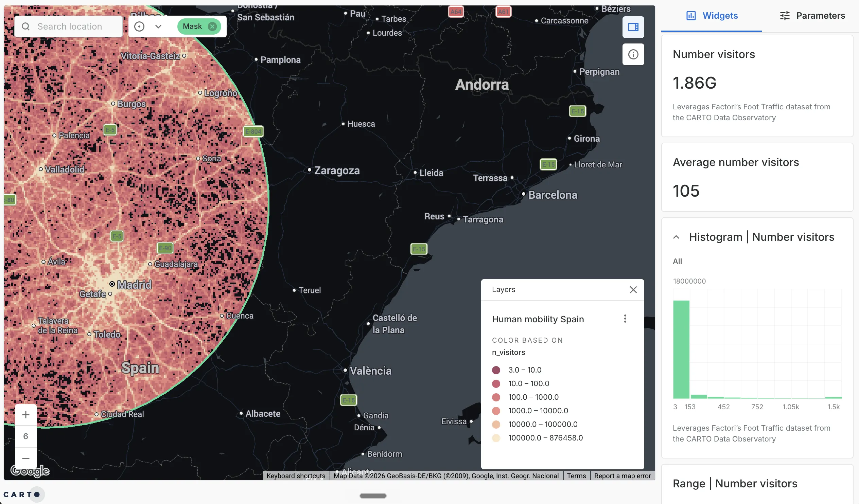Screen dimensions: 859x504
Task: Click Report a map error link
Action: click(622, 476)
